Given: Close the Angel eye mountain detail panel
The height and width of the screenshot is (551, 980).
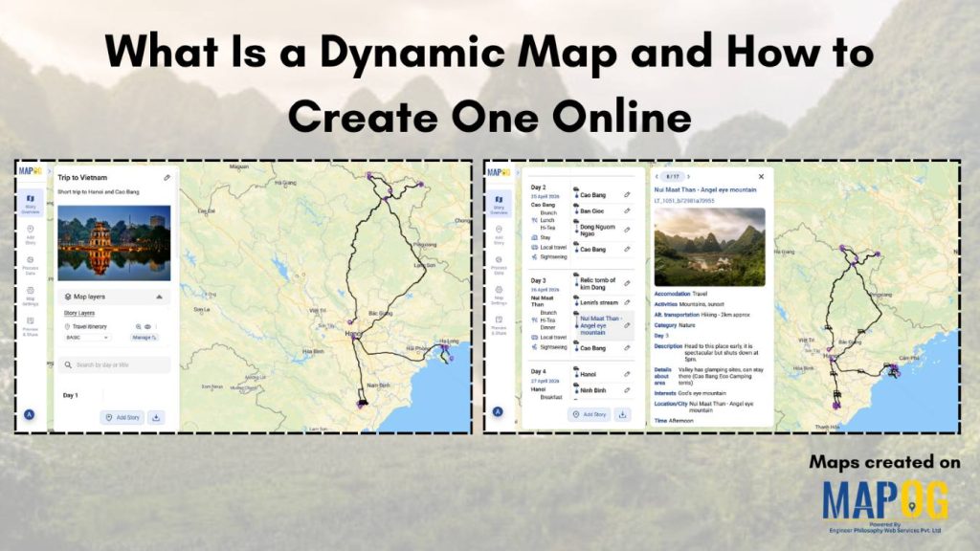Looking at the screenshot, I should (761, 176).
